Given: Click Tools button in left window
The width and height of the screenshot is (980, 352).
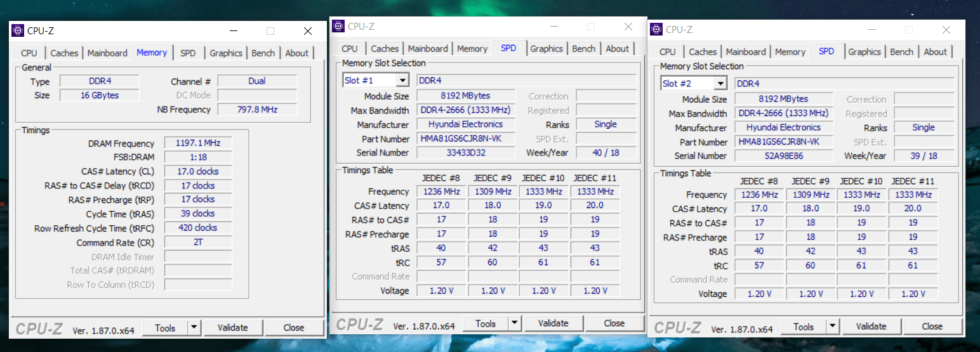Looking at the screenshot, I should [165, 328].
